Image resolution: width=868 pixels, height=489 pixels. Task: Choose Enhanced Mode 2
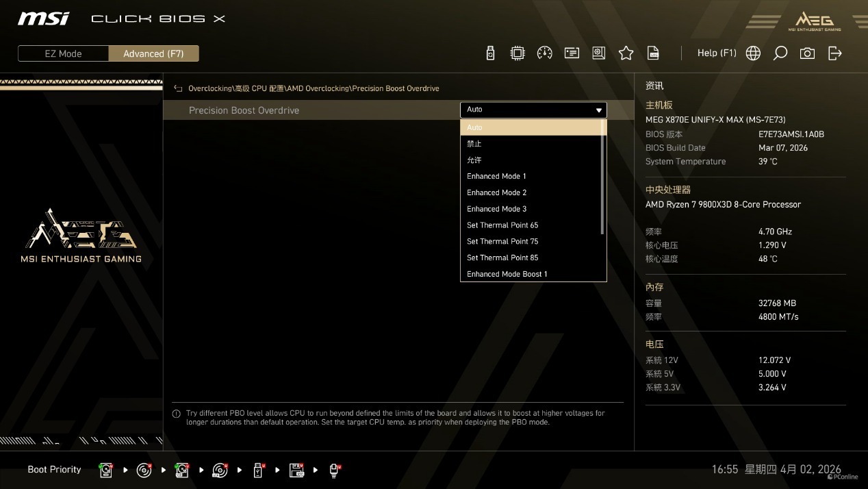(x=531, y=192)
